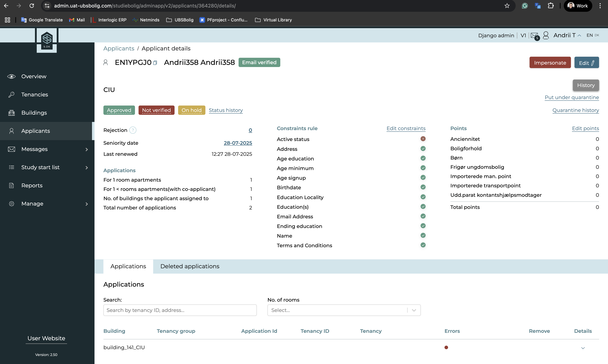
Task: Open Edit constraints link
Action: [406, 128]
